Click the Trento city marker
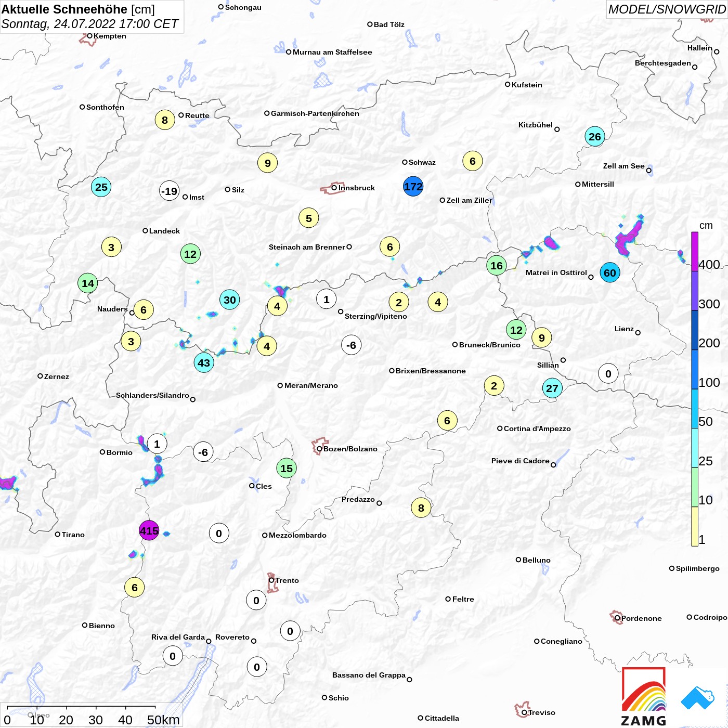The image size is (728, 728). click(x=271, y=580)
